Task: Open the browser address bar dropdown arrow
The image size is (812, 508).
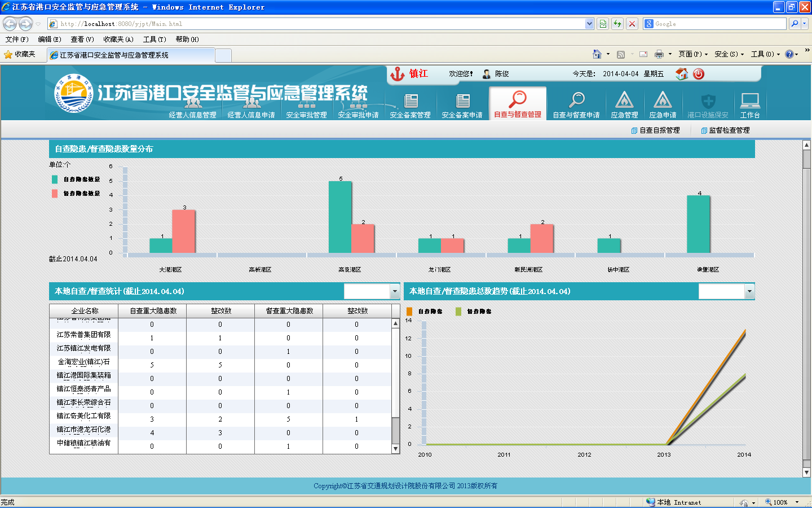Action: [x=589, y=24]
